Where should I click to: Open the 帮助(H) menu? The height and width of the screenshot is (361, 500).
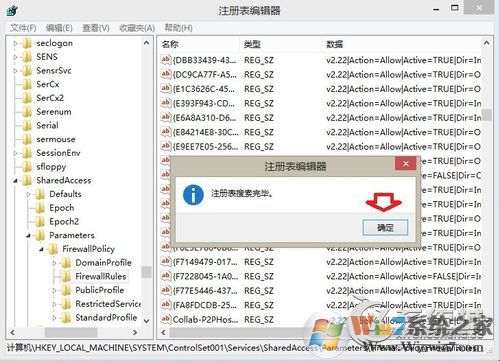(178, 28)
